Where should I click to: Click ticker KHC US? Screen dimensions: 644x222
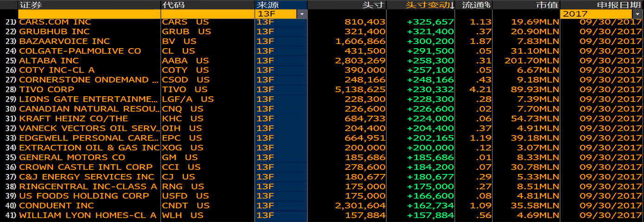183,118
